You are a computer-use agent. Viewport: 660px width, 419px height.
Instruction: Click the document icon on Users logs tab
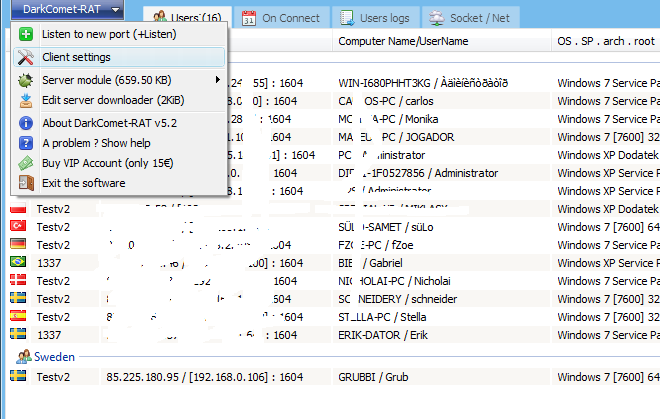(347, 18)
